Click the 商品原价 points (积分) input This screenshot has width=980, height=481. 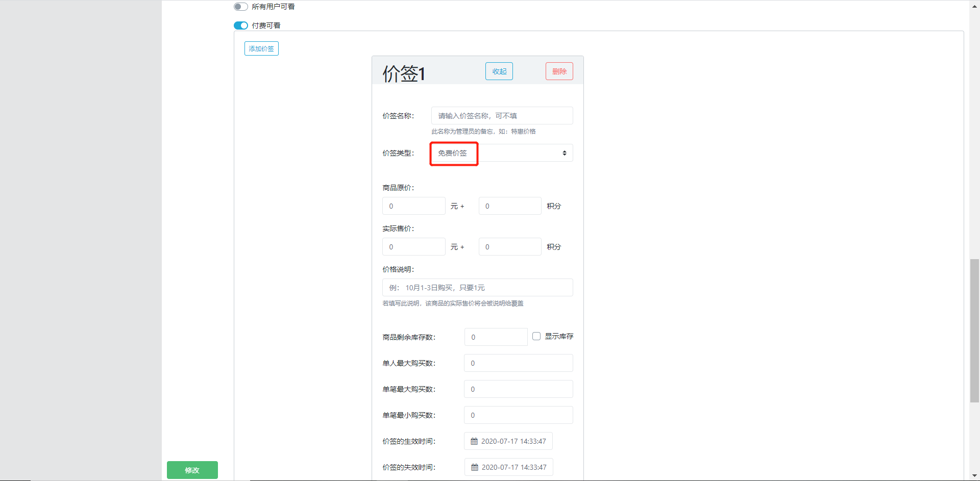(509, 206)
